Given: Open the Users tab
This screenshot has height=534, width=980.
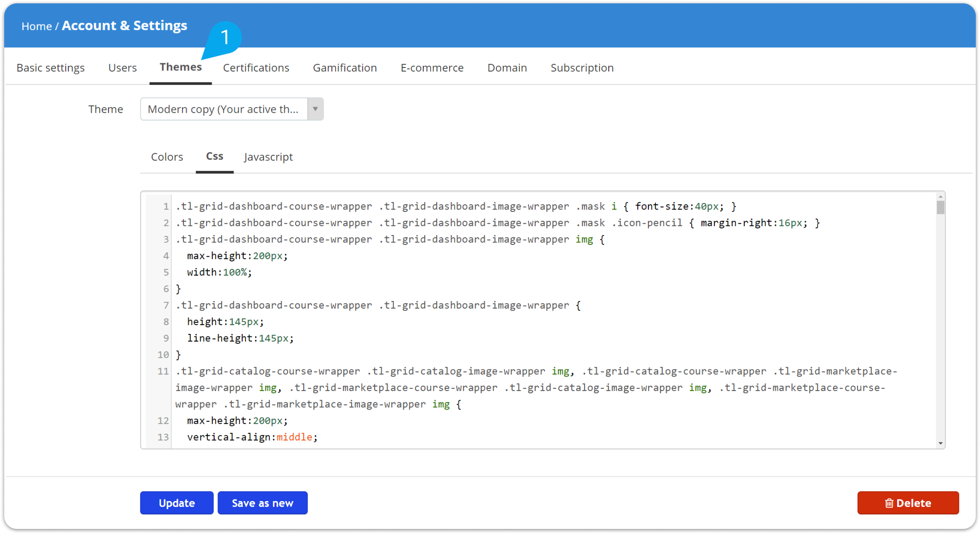Looking at the screenshot, I should click(x=122, y=68).
